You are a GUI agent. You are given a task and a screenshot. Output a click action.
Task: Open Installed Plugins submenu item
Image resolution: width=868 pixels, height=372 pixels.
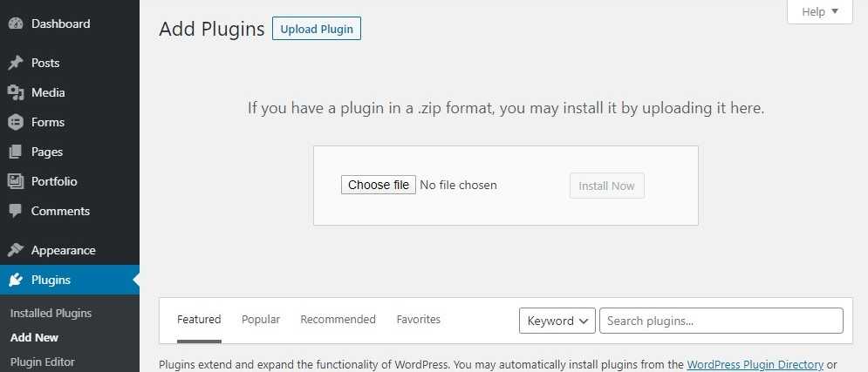pos(51,314)
